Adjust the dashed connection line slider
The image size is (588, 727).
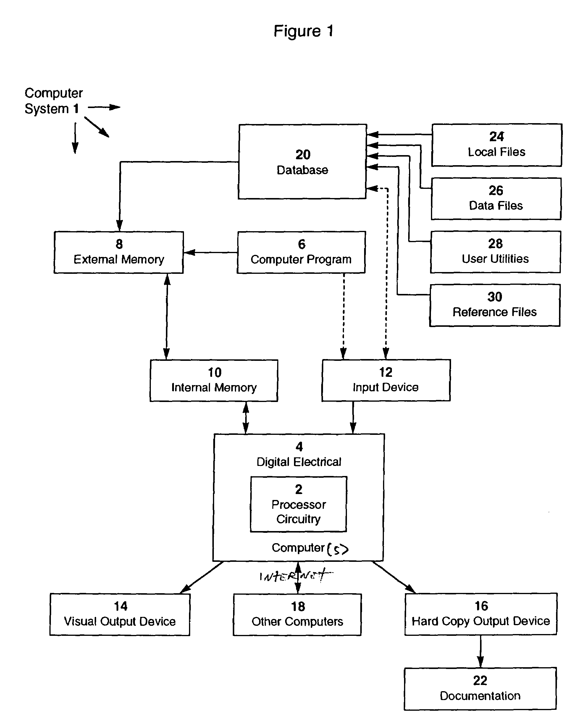[x=333, y=300]
